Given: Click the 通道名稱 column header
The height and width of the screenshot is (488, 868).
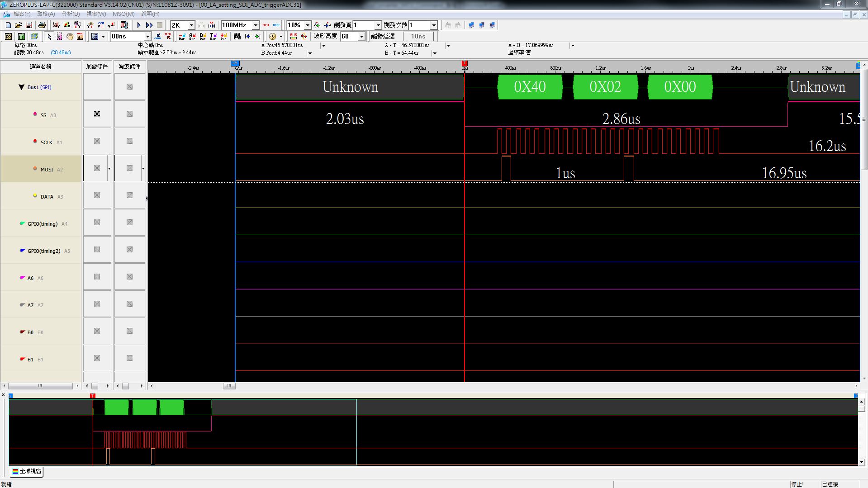Looking at the screenshot, I should click(x=41, y=67).
